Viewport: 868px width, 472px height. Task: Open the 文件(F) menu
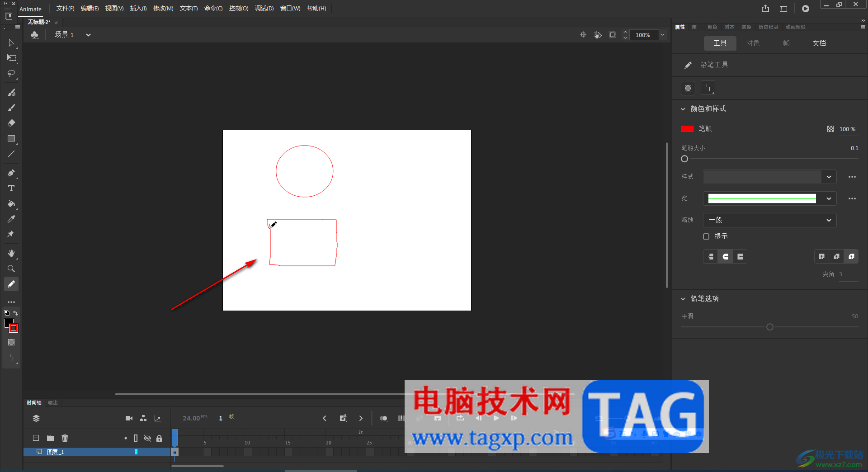(65, 9)
